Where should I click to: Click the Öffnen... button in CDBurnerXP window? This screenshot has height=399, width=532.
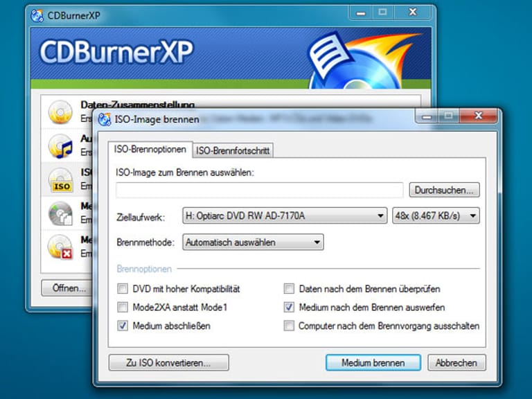coord(67,288)
